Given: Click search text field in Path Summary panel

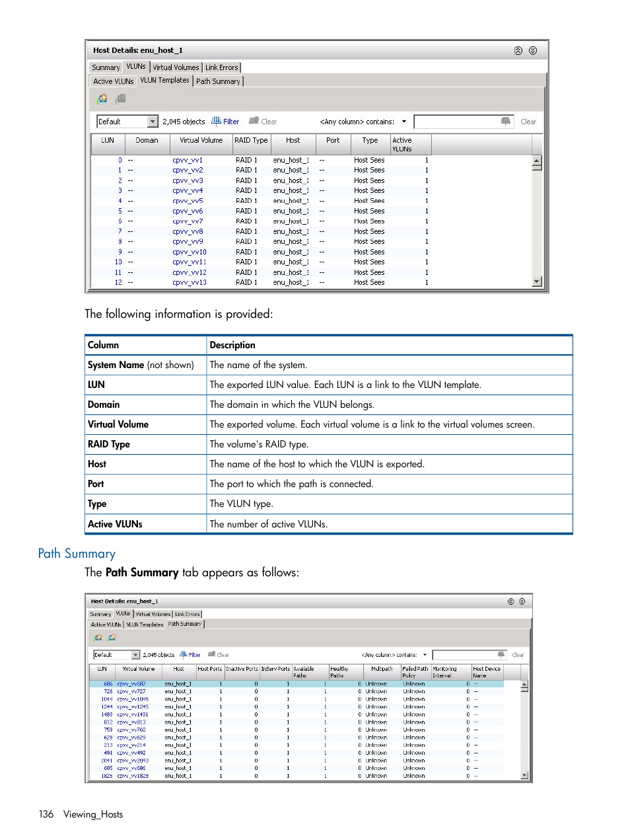Looking at the screenshot, I should 470,655.
